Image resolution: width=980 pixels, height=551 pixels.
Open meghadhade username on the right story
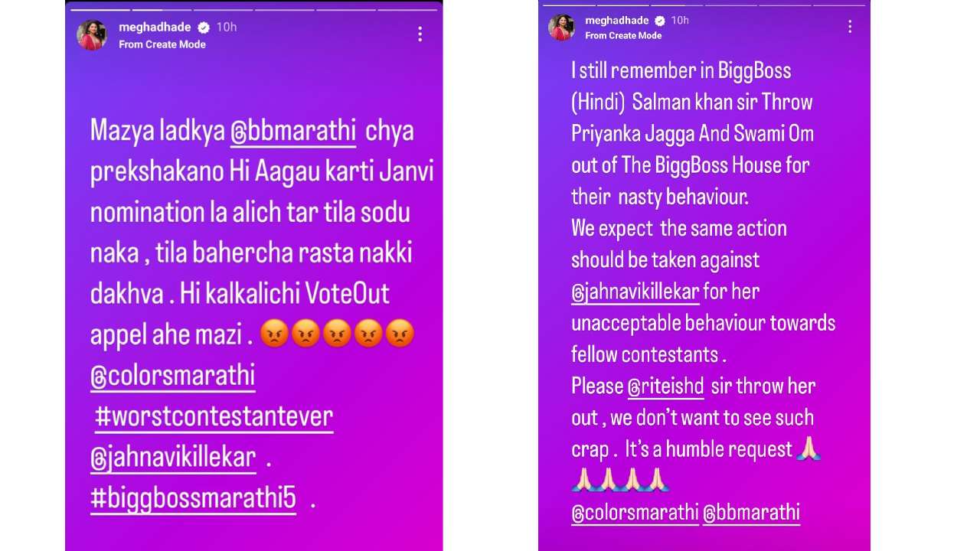(617, 21)
